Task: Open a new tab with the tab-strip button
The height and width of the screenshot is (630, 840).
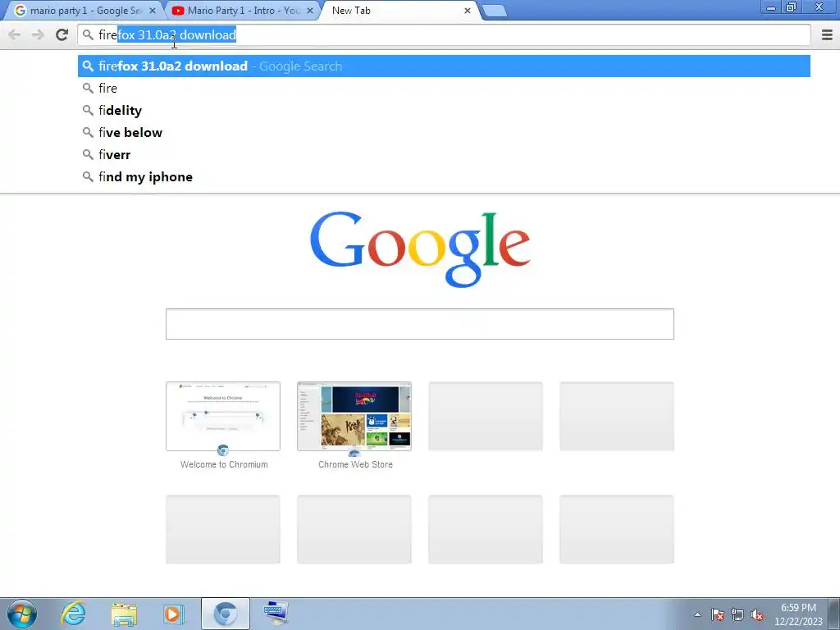Action: pos(494,11)
